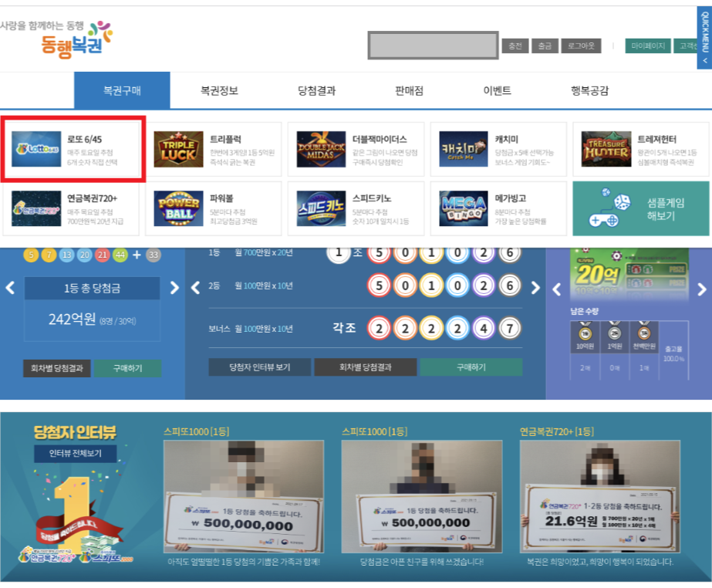This screenshot has height=588, width=712.
Task: Click the 트리플럭 title text
Action: 225,140
